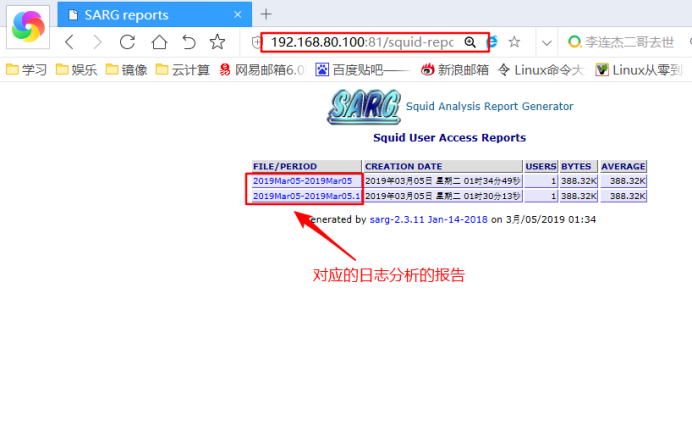
Task: Go back with the back arrow
Action: click(x=69, y=42)
